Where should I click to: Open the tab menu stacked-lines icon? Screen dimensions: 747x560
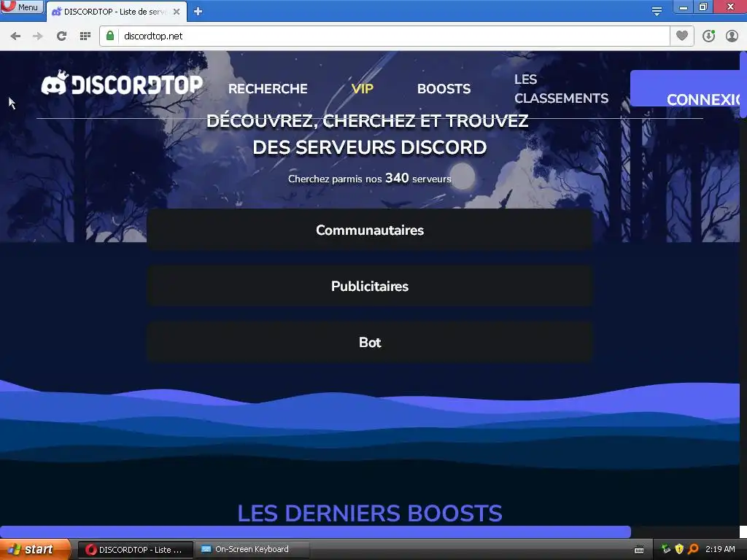[x=657, y=12]
